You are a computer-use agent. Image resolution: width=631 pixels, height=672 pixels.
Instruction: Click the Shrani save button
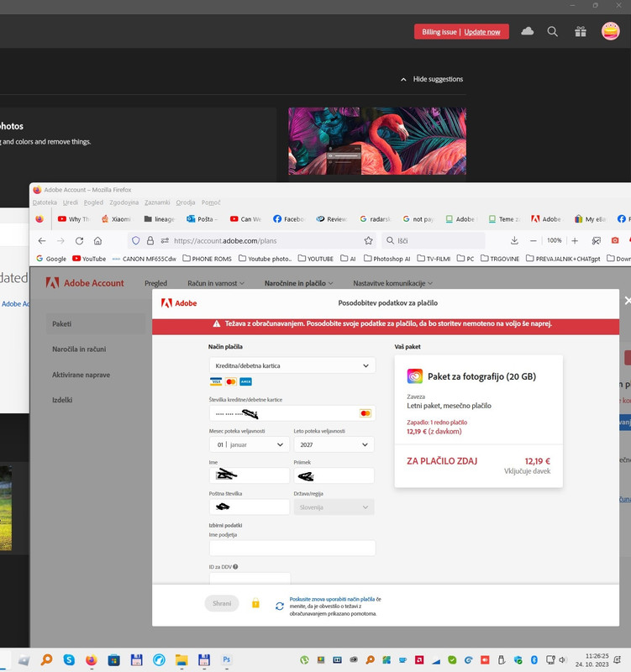222,603
